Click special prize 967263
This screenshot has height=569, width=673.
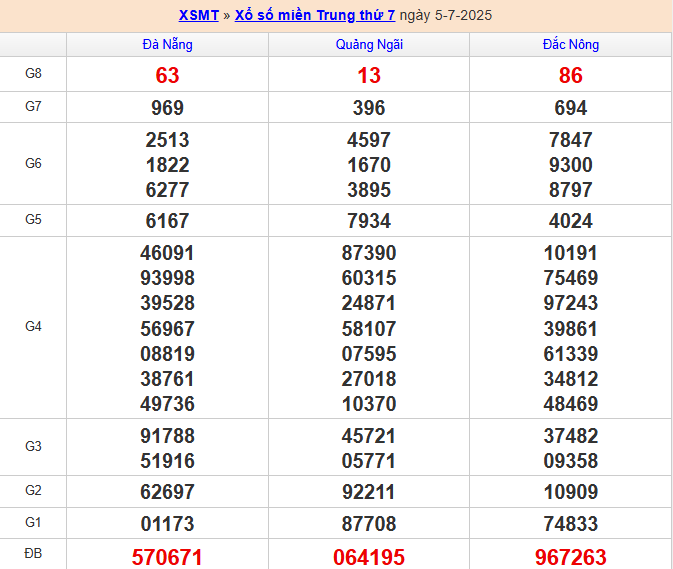pos(571,557)
